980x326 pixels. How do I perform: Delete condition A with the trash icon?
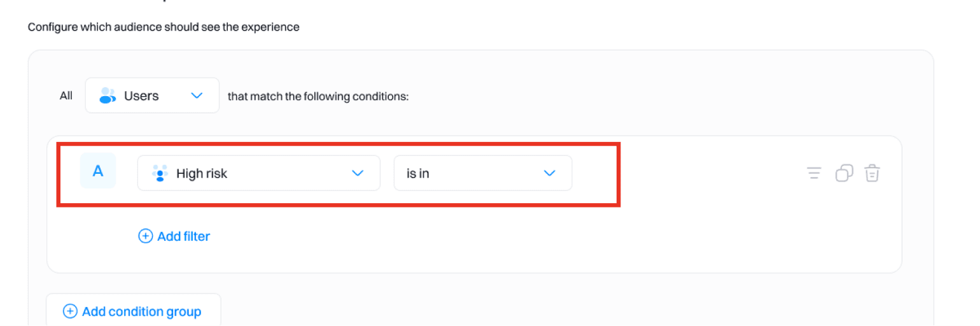(x=872, y=173)
